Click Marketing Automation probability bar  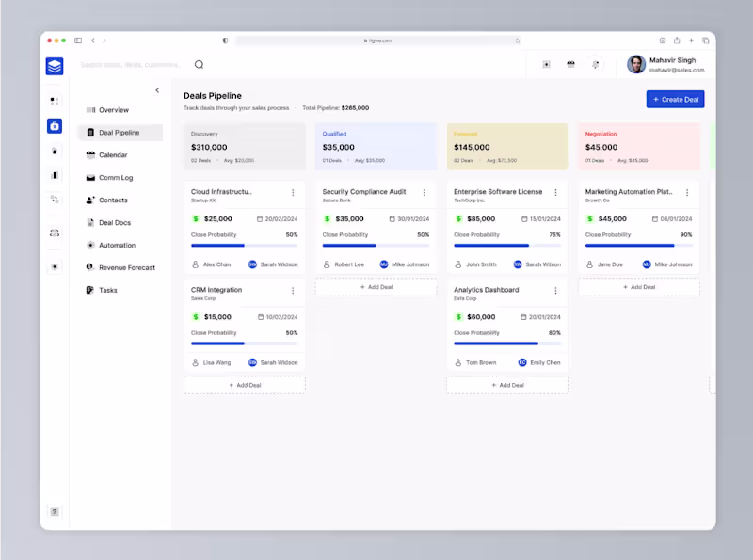coord(639,246)
